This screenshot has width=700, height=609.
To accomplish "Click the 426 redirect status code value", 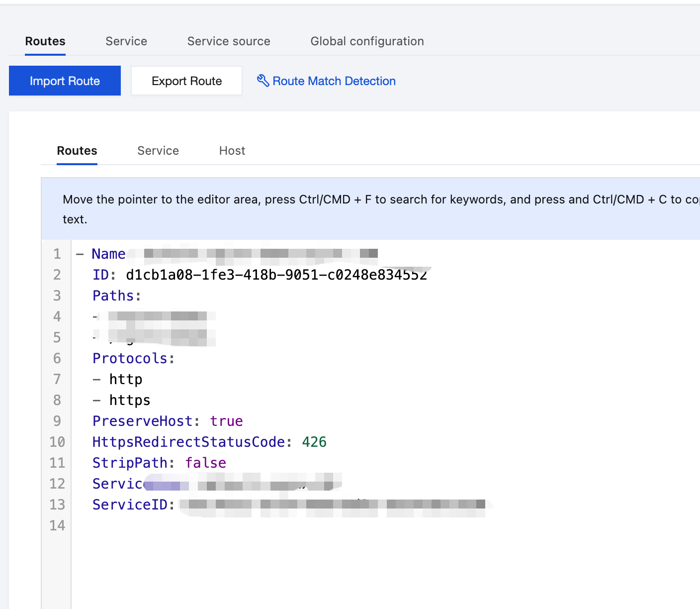I will click(314, 442).
